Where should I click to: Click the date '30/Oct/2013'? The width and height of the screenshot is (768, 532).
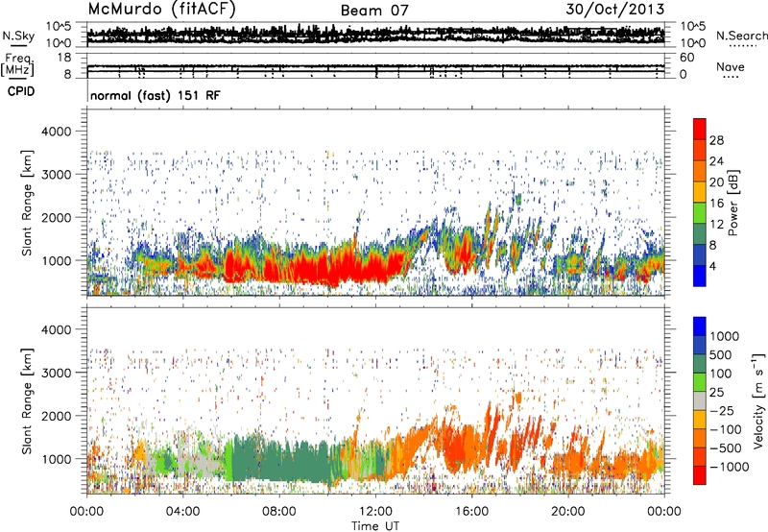point(615,10)
